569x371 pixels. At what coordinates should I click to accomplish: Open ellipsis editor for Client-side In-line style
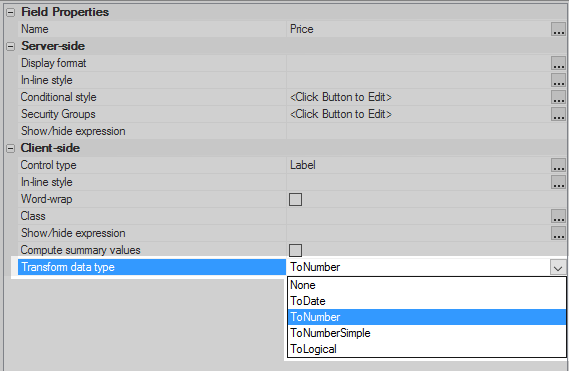coord(558,182)
